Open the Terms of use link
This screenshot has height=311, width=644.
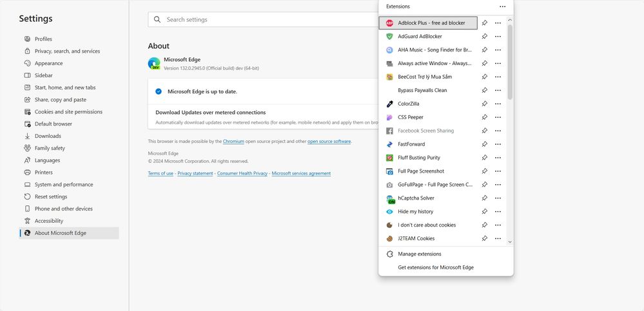[161, 174]
